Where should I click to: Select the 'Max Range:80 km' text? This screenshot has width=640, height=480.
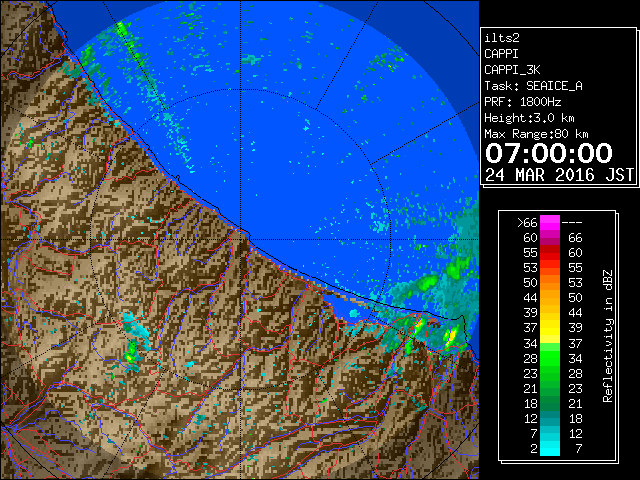click(x=536, y=134)
